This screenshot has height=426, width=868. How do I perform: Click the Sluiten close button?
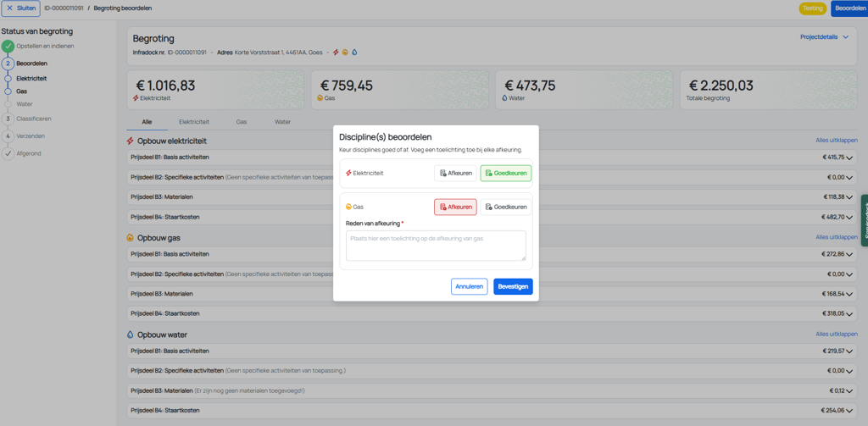click(21, 8)
